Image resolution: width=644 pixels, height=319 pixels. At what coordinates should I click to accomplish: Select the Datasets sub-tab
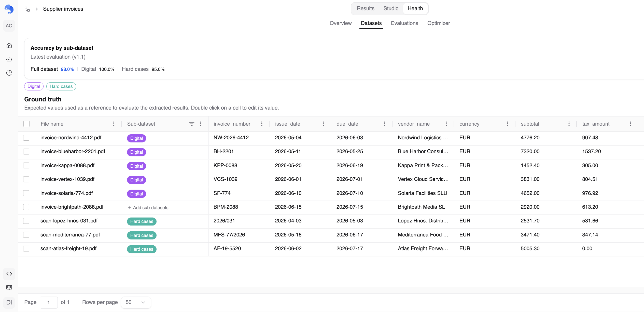(x=371, y=23)
